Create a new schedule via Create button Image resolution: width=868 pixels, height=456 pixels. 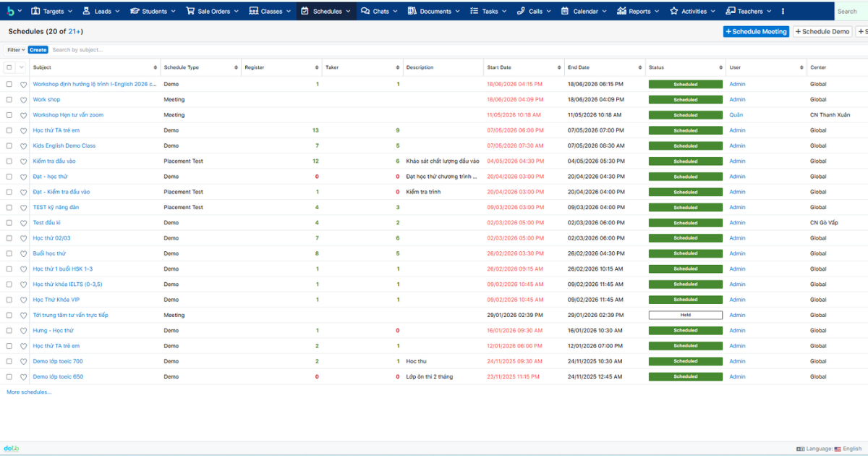click(38, 50)
